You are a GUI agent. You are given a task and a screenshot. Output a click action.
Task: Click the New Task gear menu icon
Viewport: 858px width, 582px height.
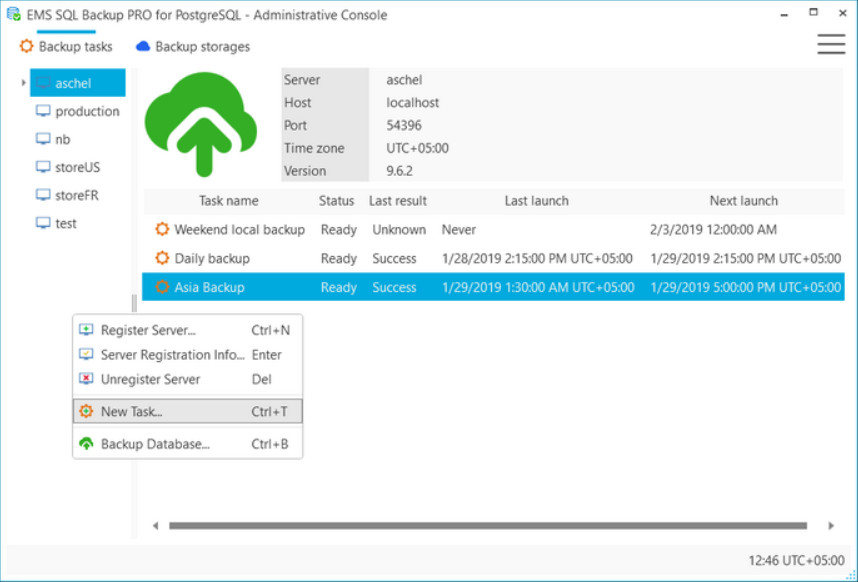[x=86, y=411]
